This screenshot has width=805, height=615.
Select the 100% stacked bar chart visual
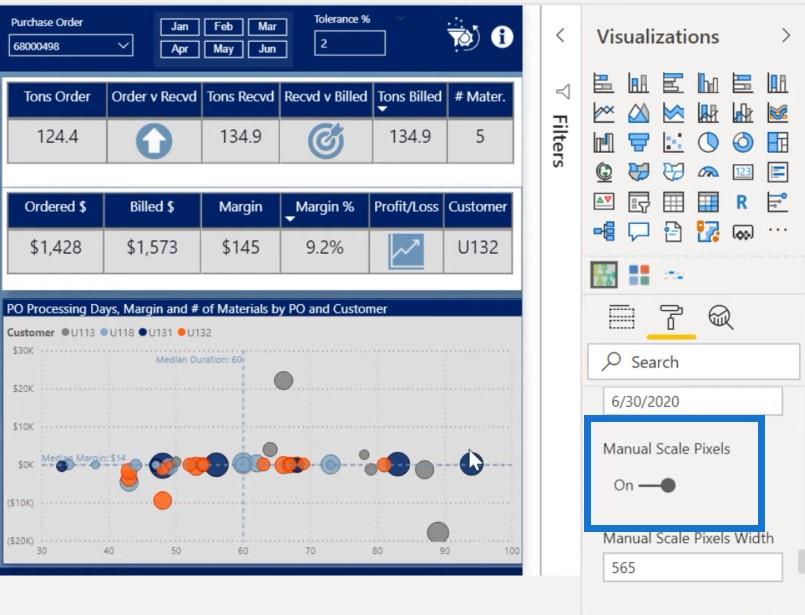743,83
